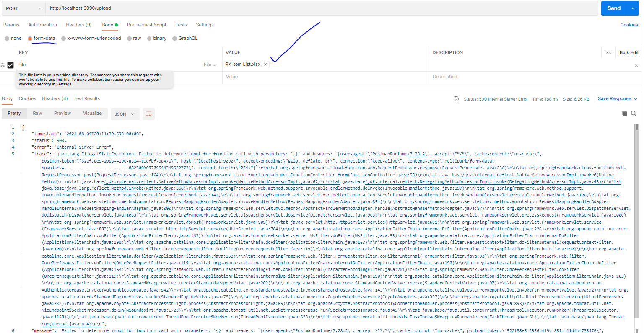Open the File type dropdown for the key
Screen dimensions: 644x333
(210, 65)
